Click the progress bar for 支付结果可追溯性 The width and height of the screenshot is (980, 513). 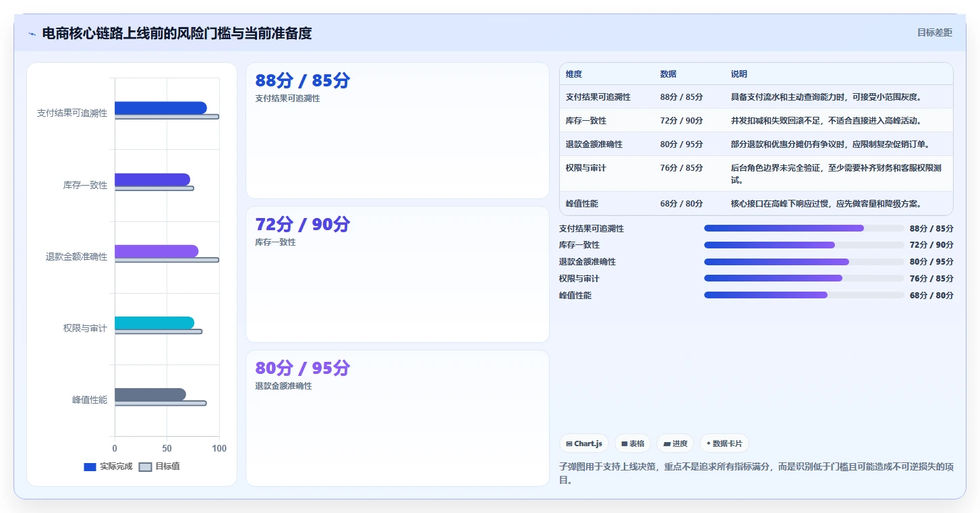(x=804, y=228)
